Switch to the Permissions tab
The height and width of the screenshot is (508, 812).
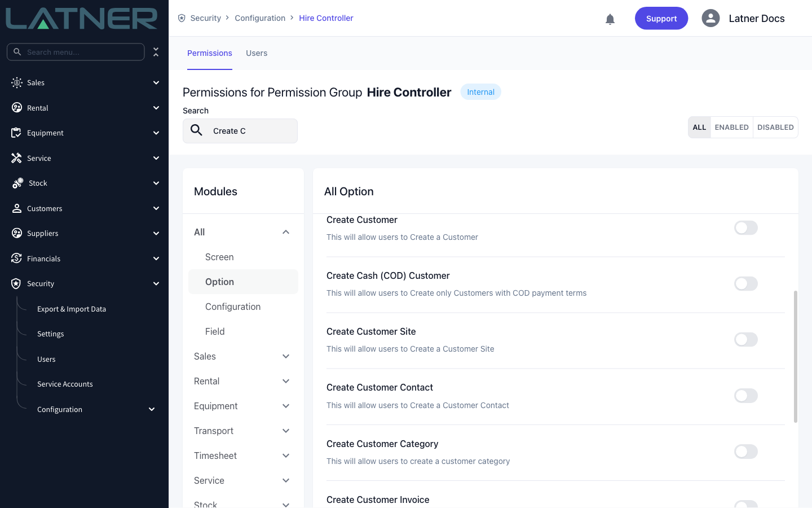point(210,53)
